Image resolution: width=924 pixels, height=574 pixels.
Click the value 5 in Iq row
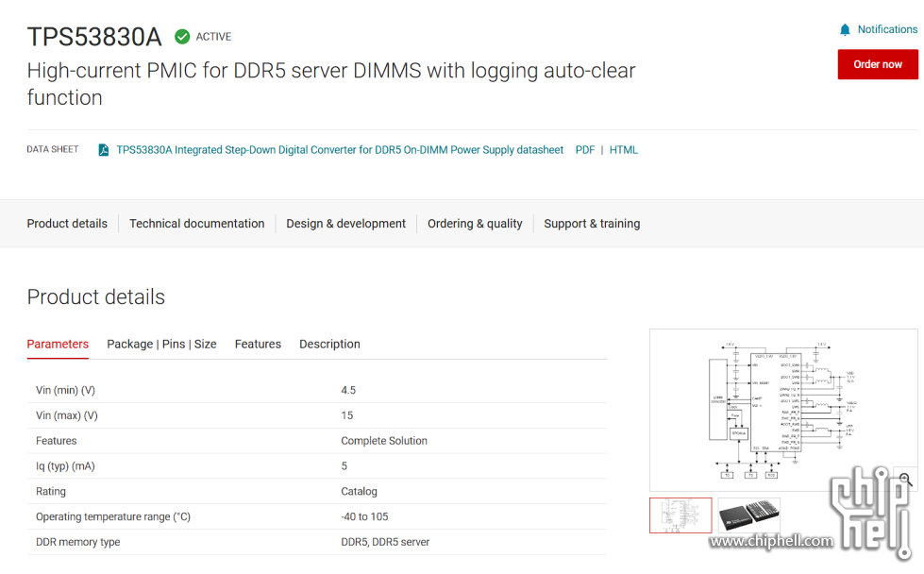click(344, 466)
